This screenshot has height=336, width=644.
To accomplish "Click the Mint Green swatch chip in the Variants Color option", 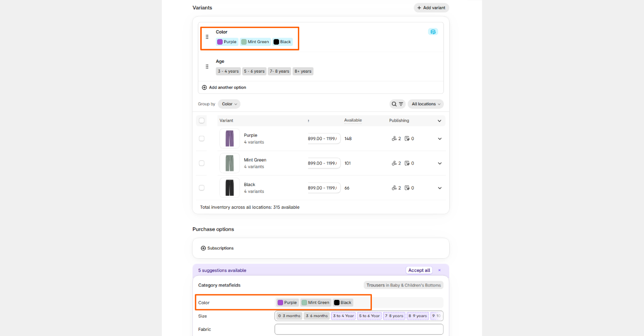I will click(255, 42).
